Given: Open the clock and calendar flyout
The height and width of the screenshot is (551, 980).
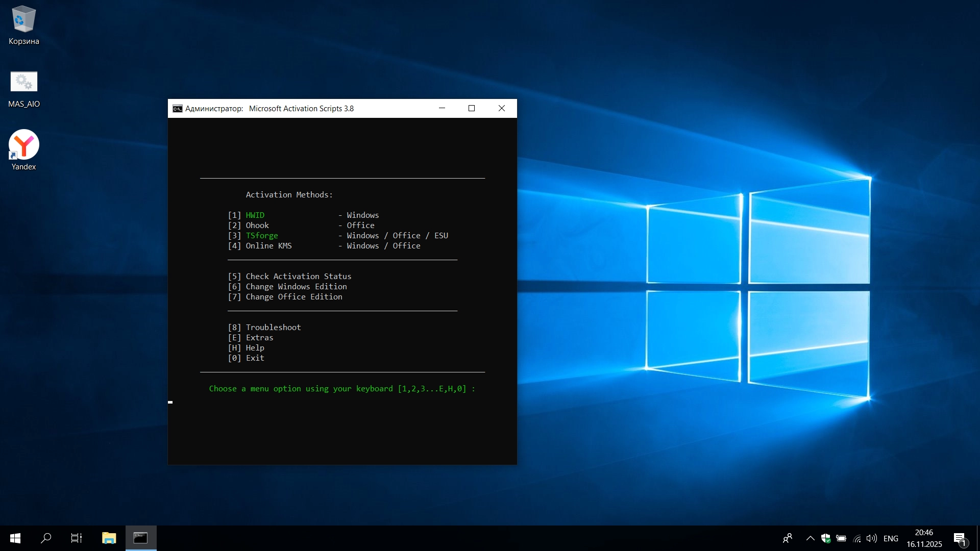Looking at the screenshot, I should point(924,538).
